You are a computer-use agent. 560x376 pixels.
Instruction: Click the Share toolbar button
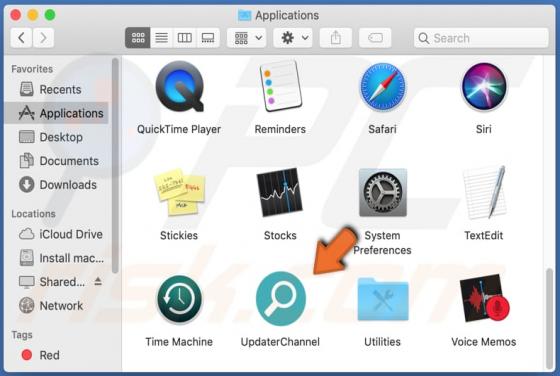click(336, 37)
